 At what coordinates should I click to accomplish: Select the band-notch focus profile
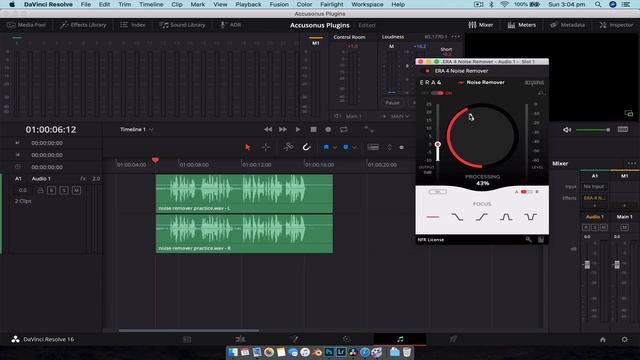530,217
